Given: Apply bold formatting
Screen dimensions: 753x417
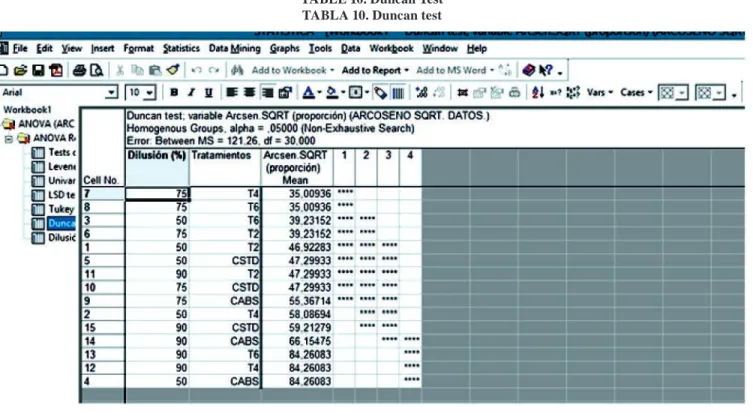Looking at the screenshot, I should [174, 92].
